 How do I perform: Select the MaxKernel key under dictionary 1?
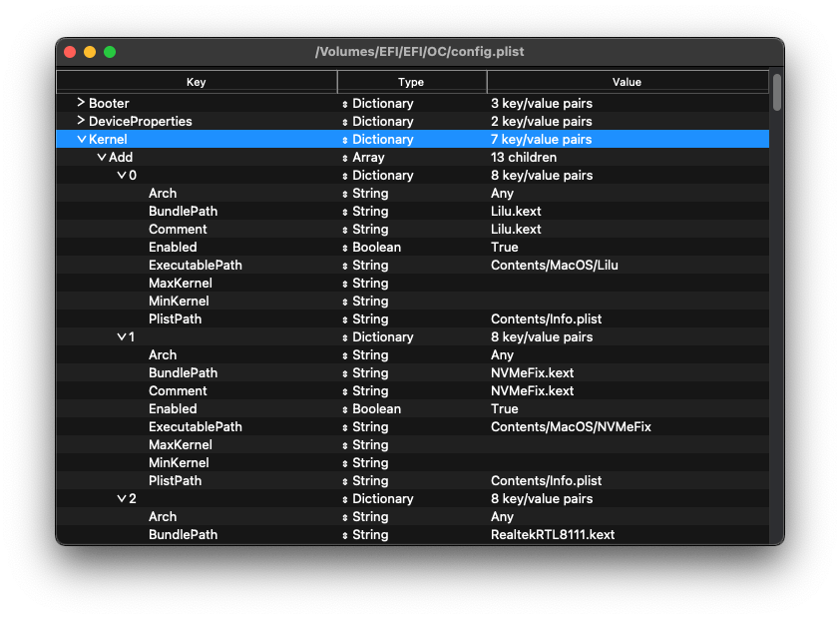[x=180, y=445]
